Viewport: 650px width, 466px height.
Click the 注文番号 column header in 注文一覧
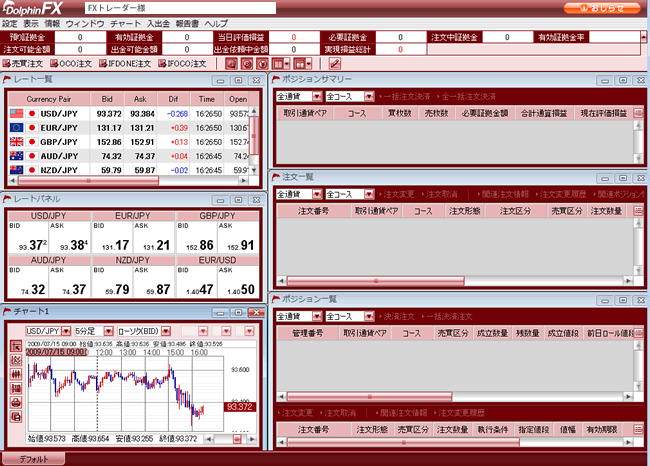coord(313,211)
